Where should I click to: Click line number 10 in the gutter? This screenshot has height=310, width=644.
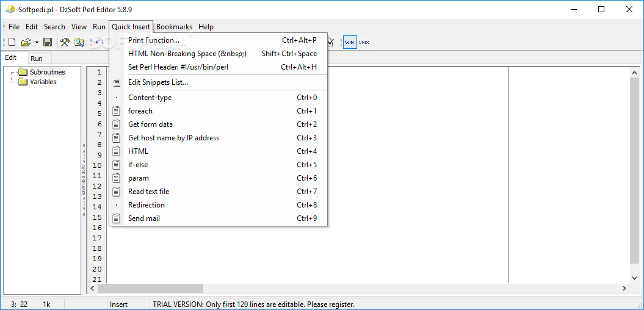(x=97, y=165)
